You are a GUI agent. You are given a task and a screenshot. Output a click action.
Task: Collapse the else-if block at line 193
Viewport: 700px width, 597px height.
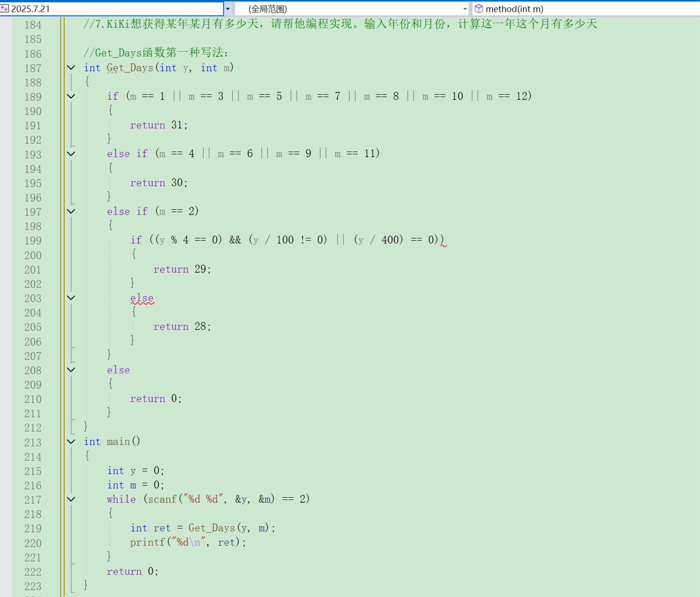point(71,154)
